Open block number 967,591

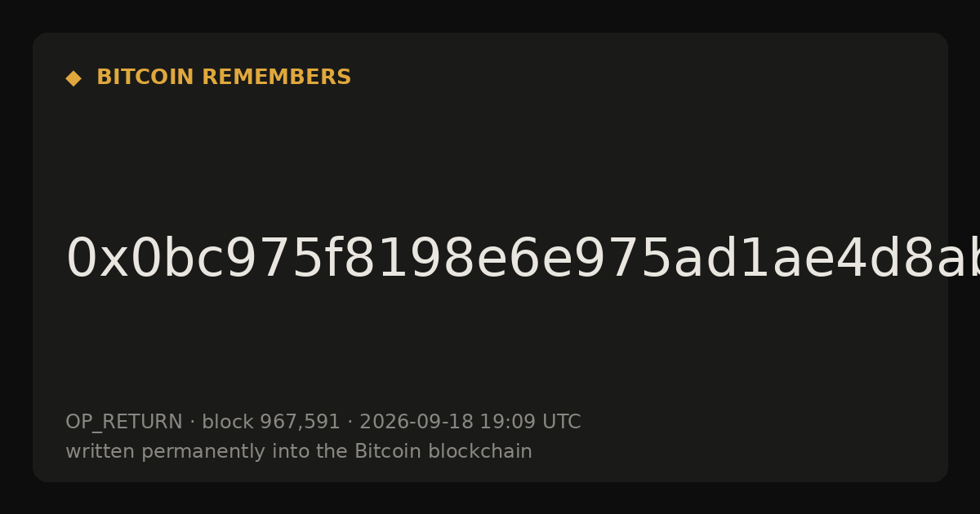tap(300, 423)
